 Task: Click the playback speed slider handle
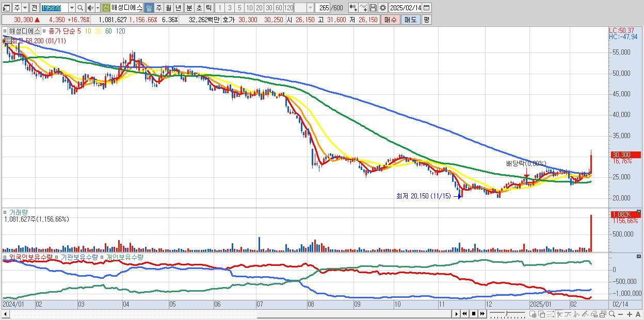coord(506,313)
